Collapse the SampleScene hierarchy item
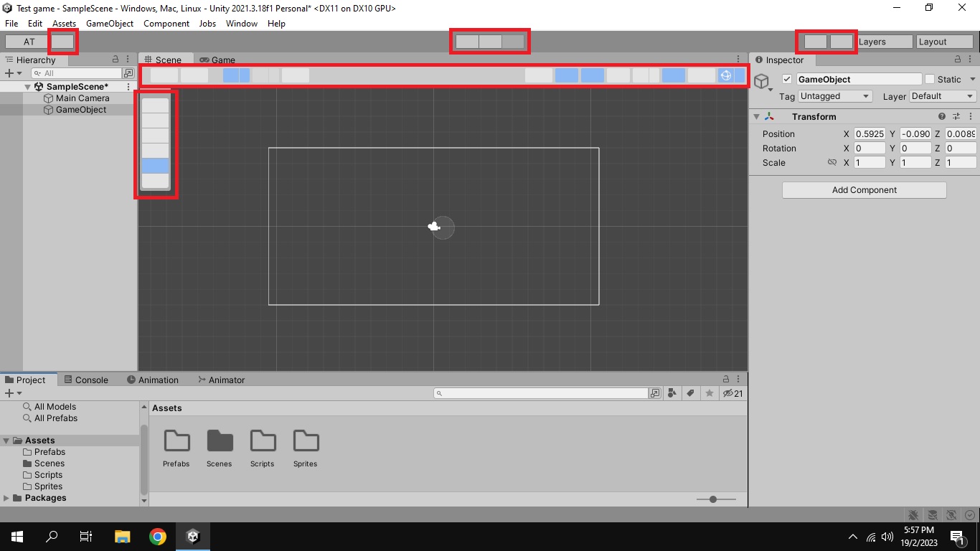 27,86
